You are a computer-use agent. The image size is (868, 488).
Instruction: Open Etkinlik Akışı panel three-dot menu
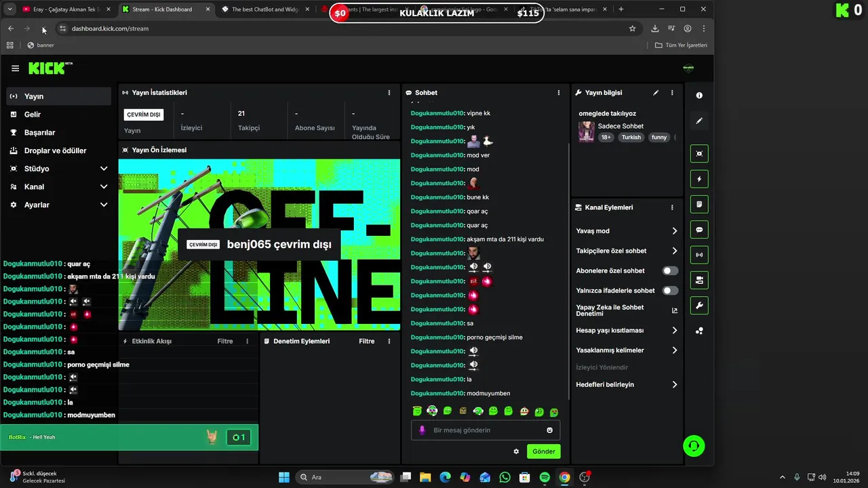click(x=247, y=342)
